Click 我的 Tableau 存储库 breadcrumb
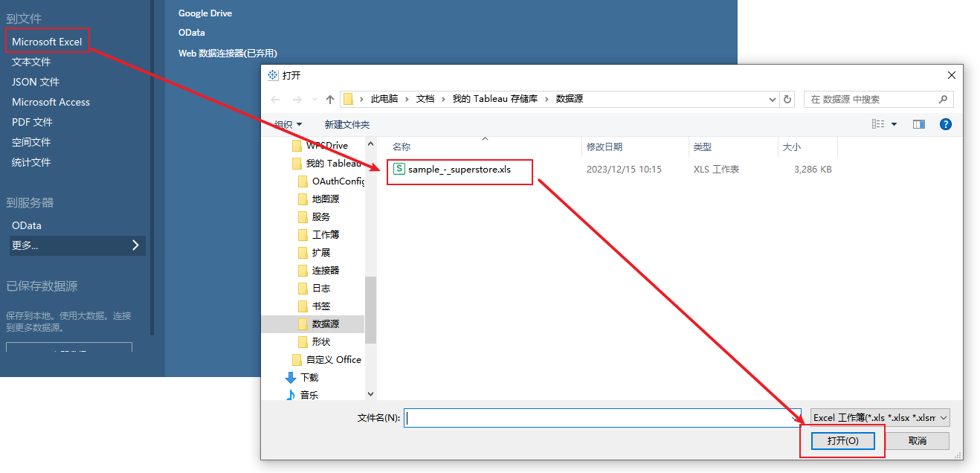 pos(494,99)
